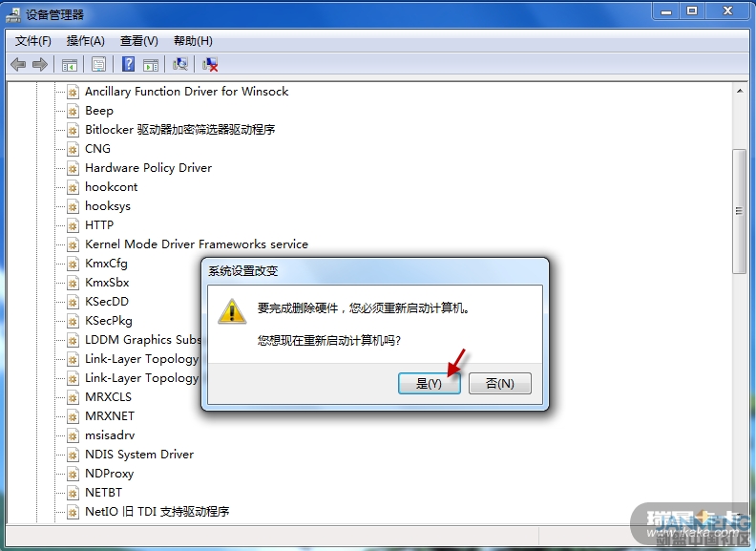Open the Help question mark toolbar icon
Image resolution: width=756 pixels, height=551 pixels.
pos(128,64)
